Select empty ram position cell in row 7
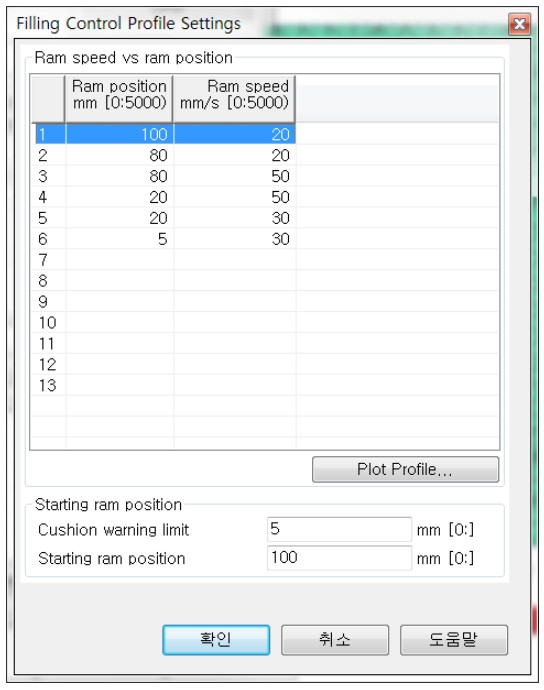This screenshot has height=690, width=544. (119, 260)
